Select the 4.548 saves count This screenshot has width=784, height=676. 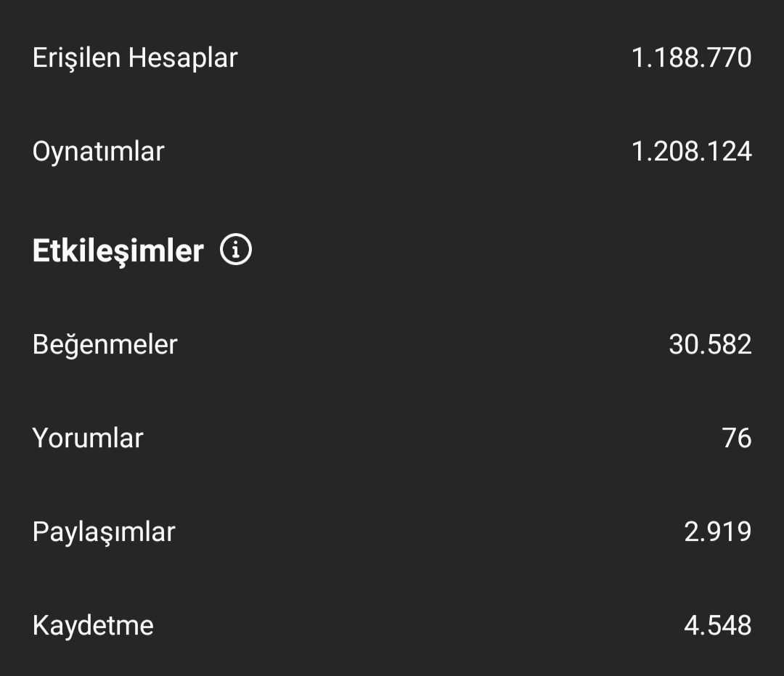[x=717, y=625]
